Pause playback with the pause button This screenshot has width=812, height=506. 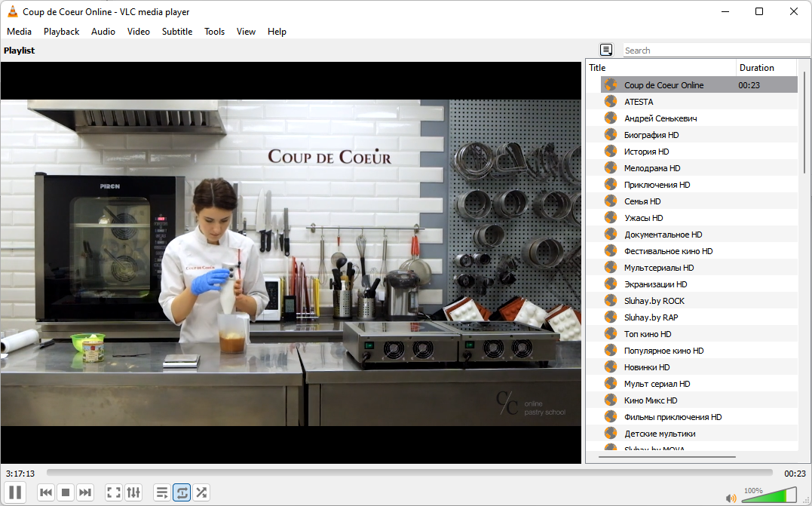(15, 492)
